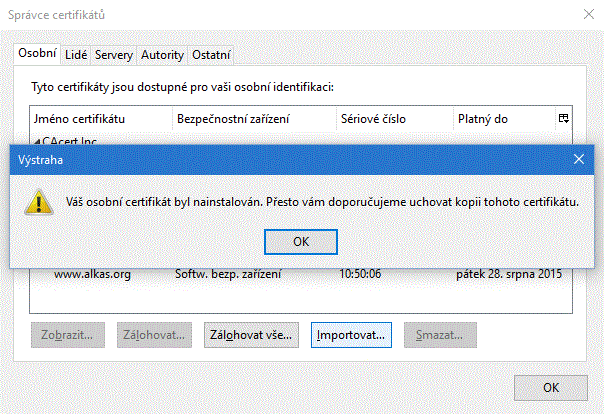604x414 pixels.
Task: Sort by Jméno certifikátu column header
Action: pos(100,119)
